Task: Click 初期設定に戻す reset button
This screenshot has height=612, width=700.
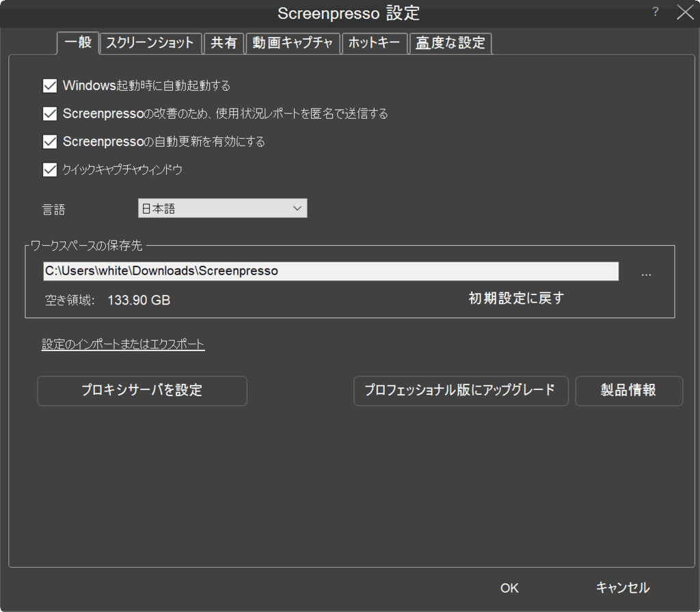Action: (x=517, y=298)
